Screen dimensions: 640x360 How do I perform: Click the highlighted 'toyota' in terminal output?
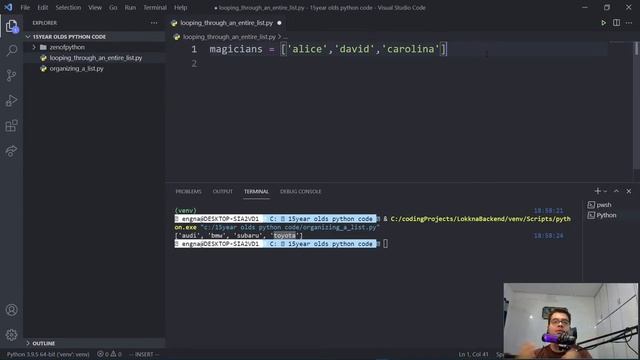(284, 236)
